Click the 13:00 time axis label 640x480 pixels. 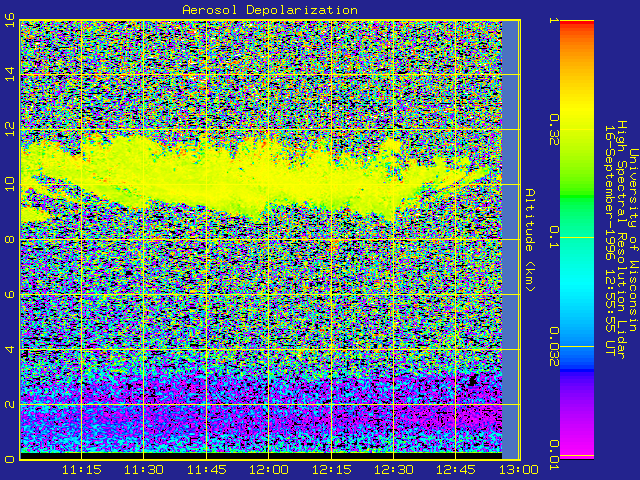[x=518, y=470]
